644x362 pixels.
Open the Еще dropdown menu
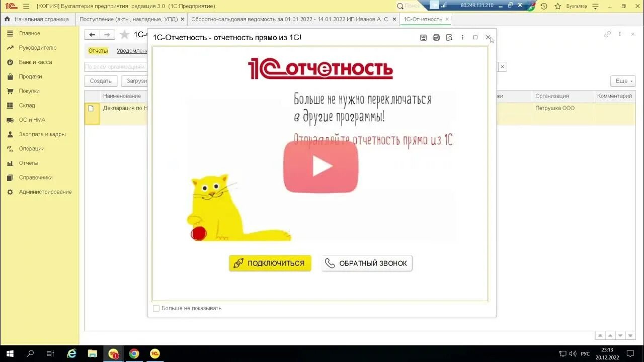pyautogui.click(x=623, y=81)
